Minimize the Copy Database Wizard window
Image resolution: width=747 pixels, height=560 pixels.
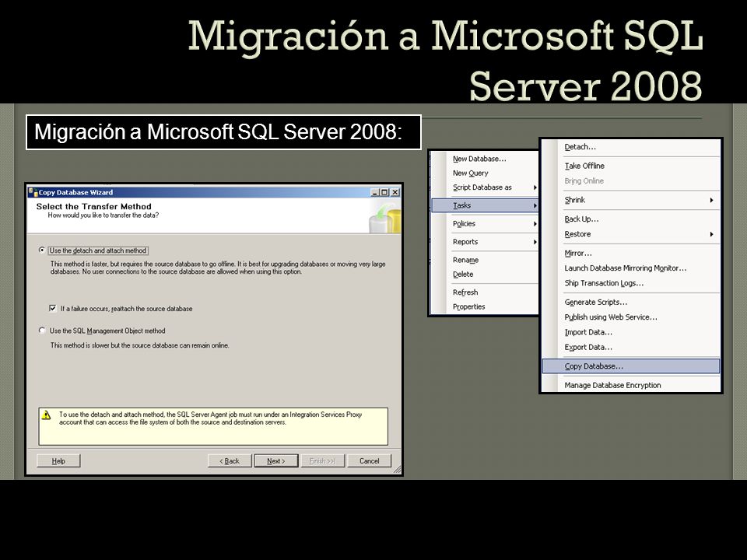(374, 192)
